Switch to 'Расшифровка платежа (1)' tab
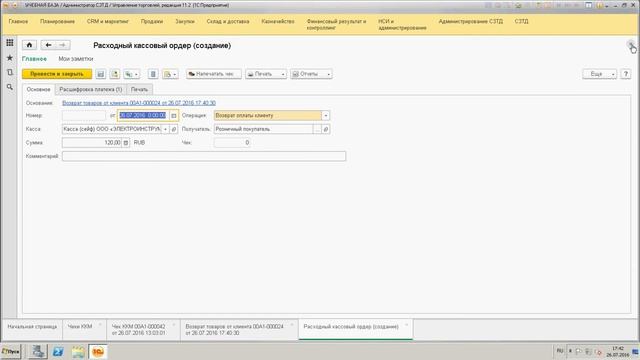Image resolution: width=640 pixels, height=360 pixels. (x=91, y=89)
